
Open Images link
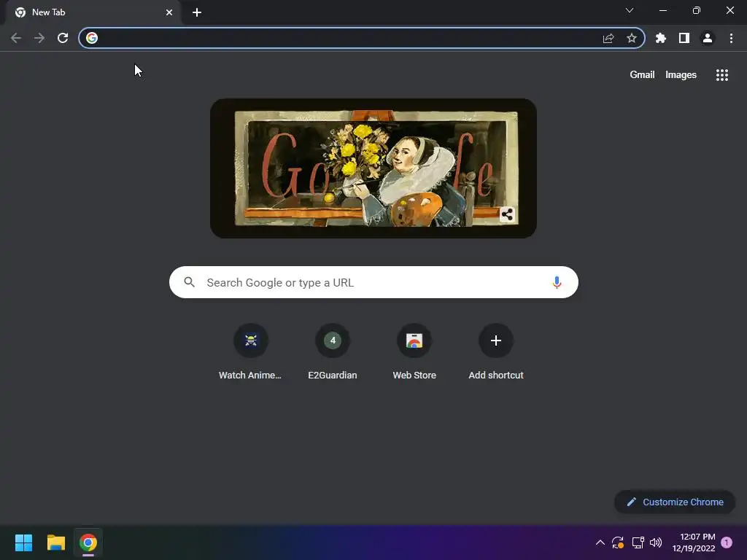coord(681,75)
